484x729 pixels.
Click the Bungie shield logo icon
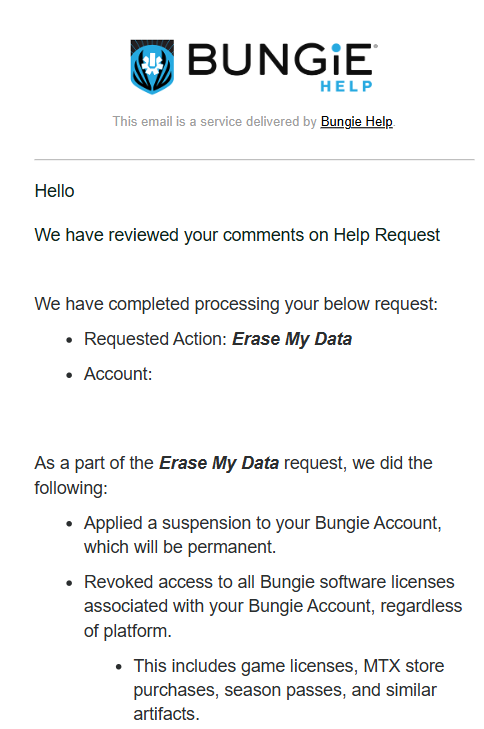(152, 66)
